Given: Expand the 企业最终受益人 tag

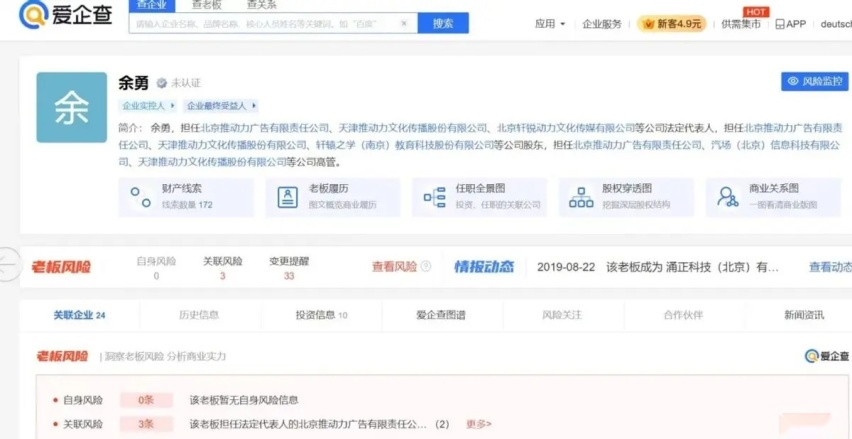Looking at the screenshot, I should click(x=221, y=106).
